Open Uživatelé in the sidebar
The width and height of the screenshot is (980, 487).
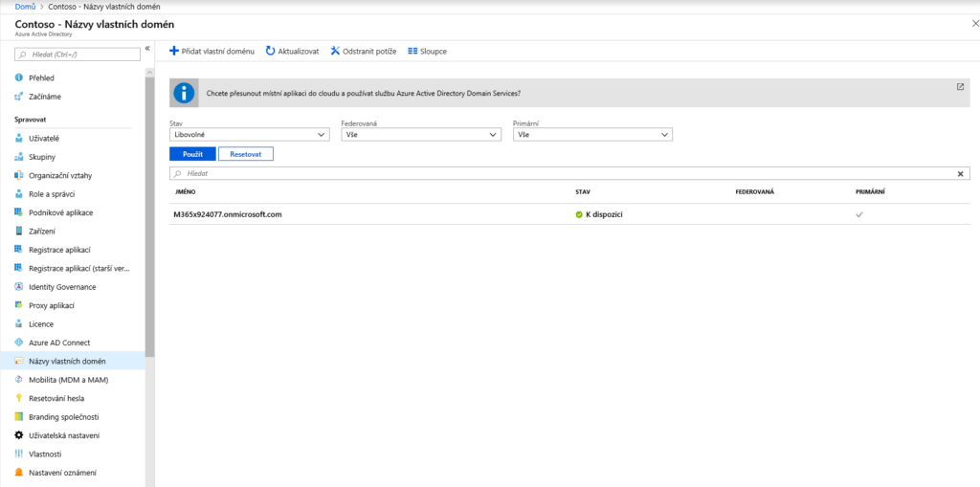(x=44, y=139)
